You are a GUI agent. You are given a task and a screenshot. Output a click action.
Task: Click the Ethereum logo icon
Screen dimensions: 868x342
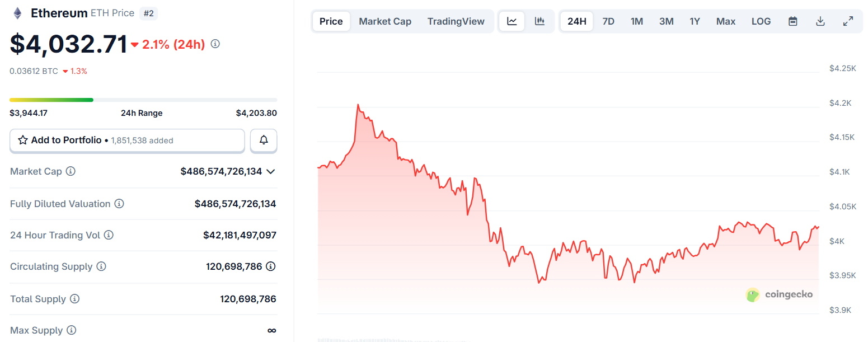(x=17, y=12)
